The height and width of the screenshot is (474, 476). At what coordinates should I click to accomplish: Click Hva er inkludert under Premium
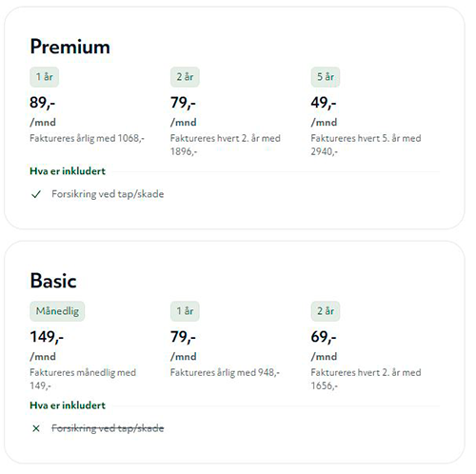68,171
